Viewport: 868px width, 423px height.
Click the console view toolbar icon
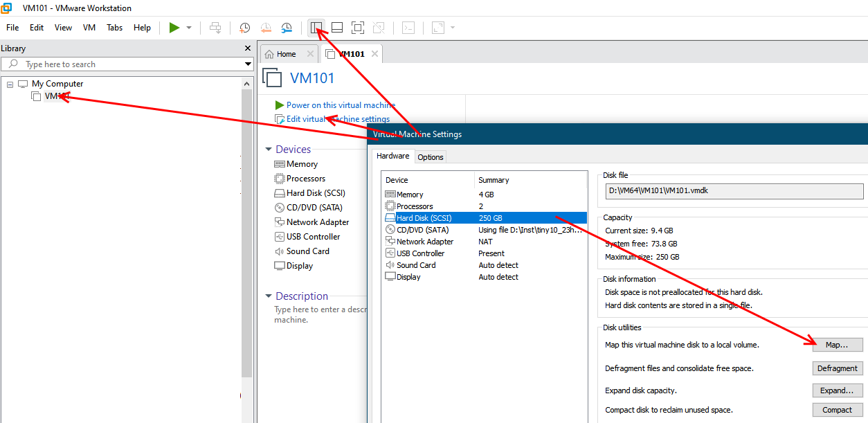click(x=409, y=28)
